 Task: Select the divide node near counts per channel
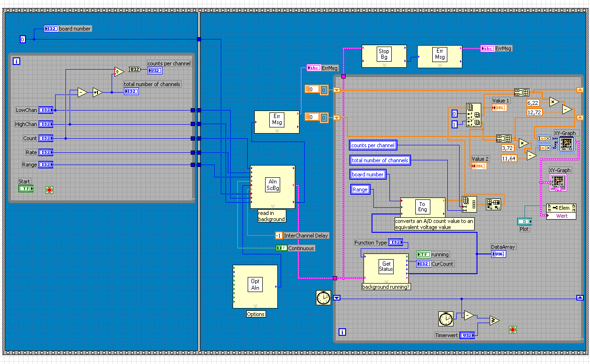119,72
